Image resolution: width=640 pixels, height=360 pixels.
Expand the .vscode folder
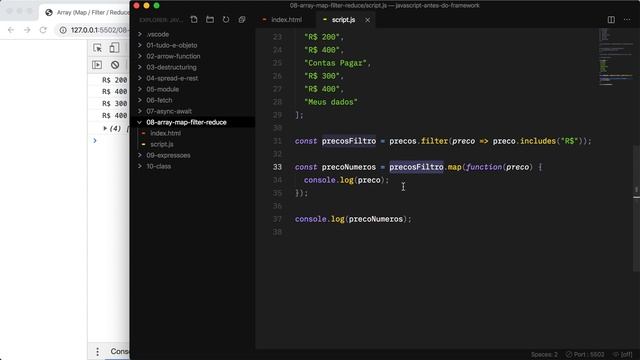pyautogui.click(x=158, y=34)
